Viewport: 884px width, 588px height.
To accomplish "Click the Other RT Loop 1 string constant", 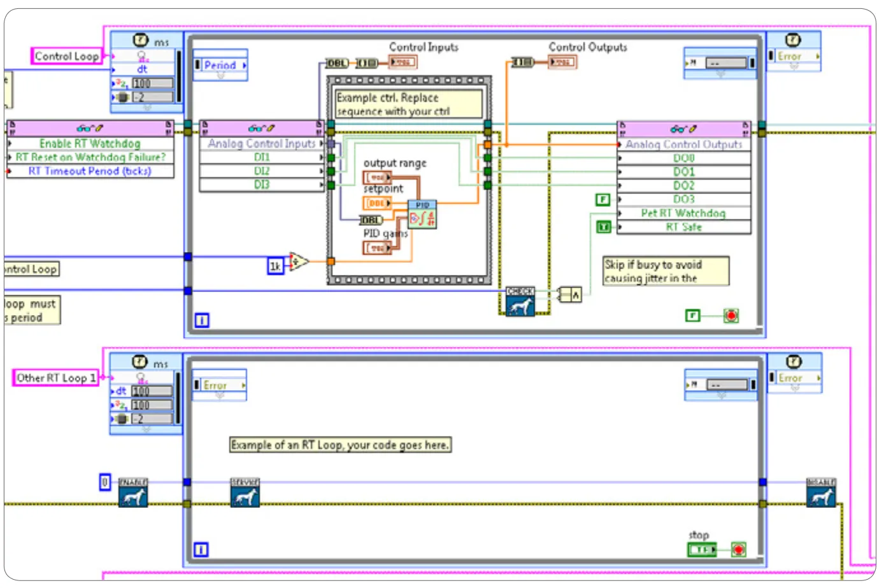I will click(56, 378).
